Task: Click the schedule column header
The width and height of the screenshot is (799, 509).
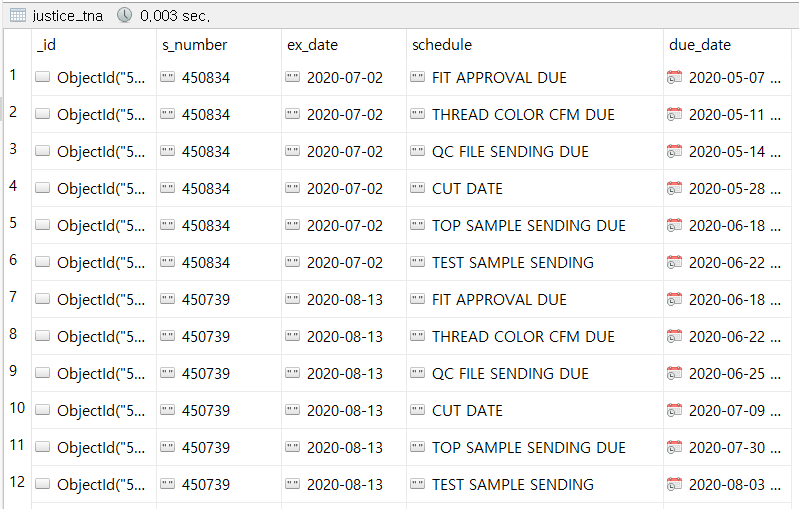Action: point(441,45)
